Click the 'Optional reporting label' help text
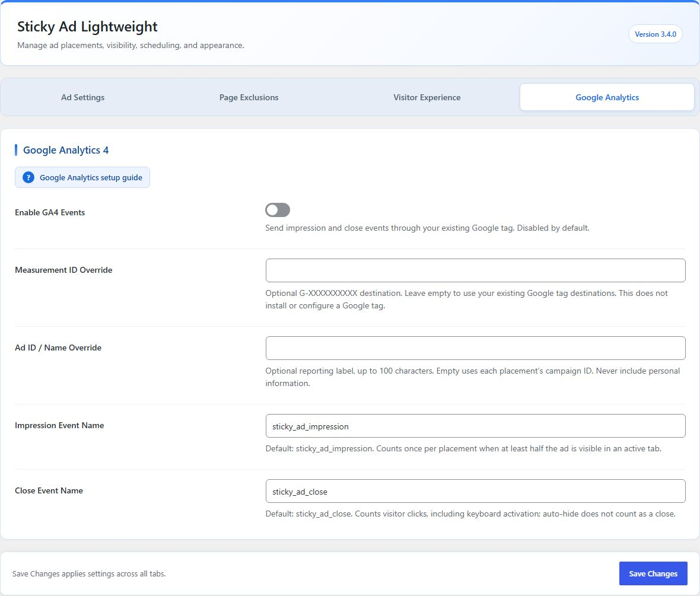The image size is (700, 596). (472, 377)
